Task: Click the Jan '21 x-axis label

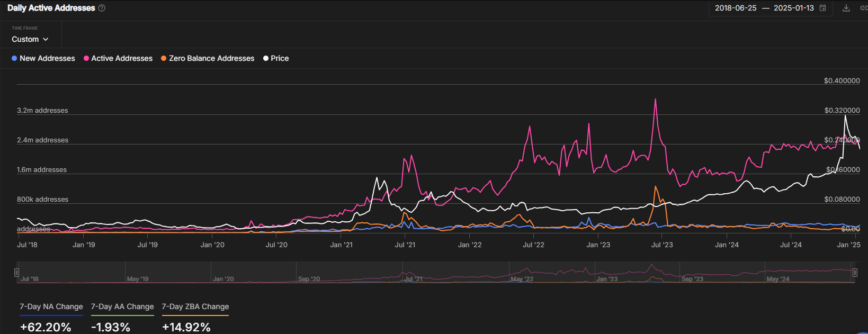Action: [341, 245]
